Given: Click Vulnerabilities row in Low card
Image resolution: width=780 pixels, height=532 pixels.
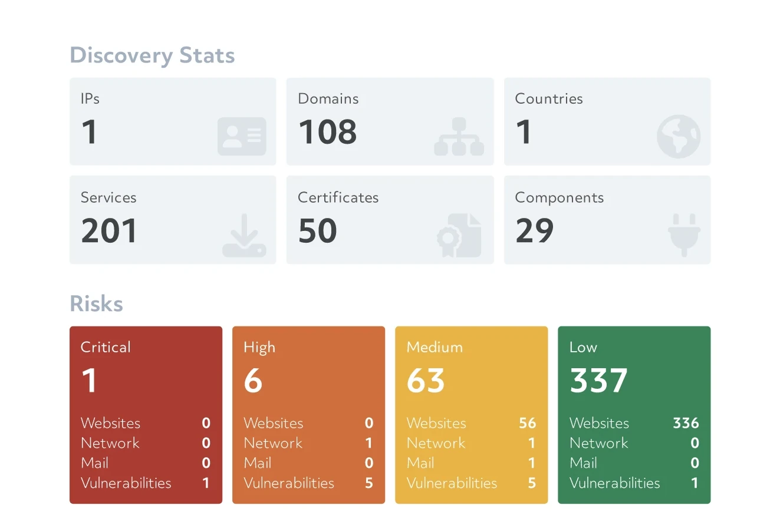Looking at the screenshot, I should [634, 483].
